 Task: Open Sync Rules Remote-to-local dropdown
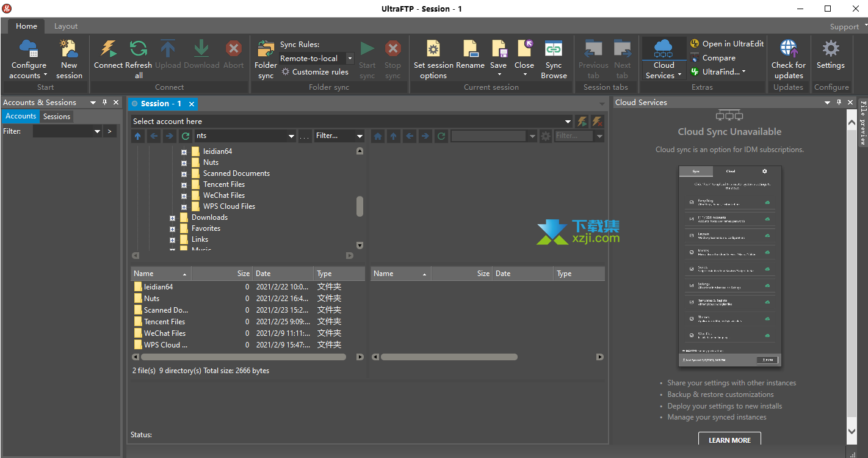coord(350,58)
